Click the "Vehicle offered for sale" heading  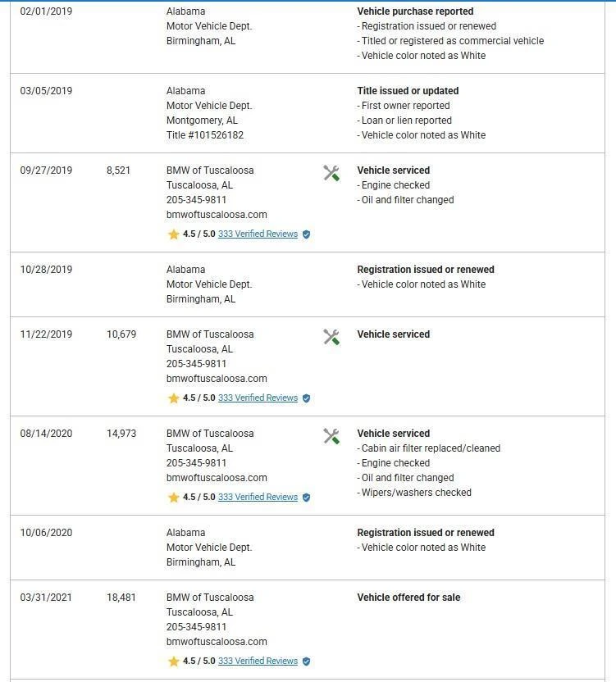coord(408,598)
